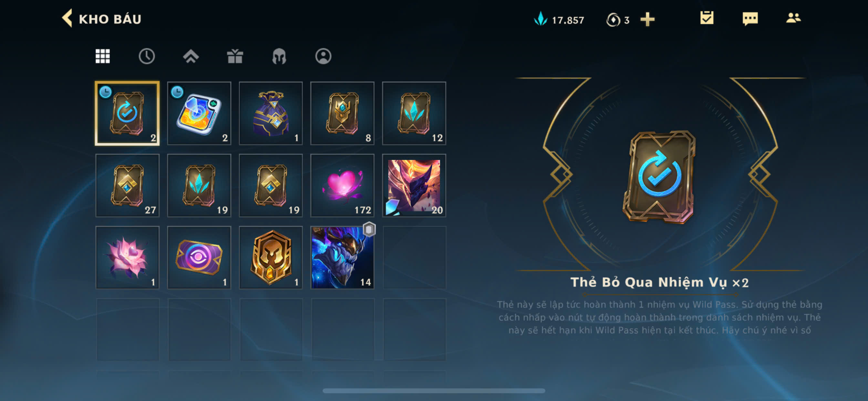868x401 pixels.
Task: Select the purple eye ticket item
Action: [x=199, y=257]
